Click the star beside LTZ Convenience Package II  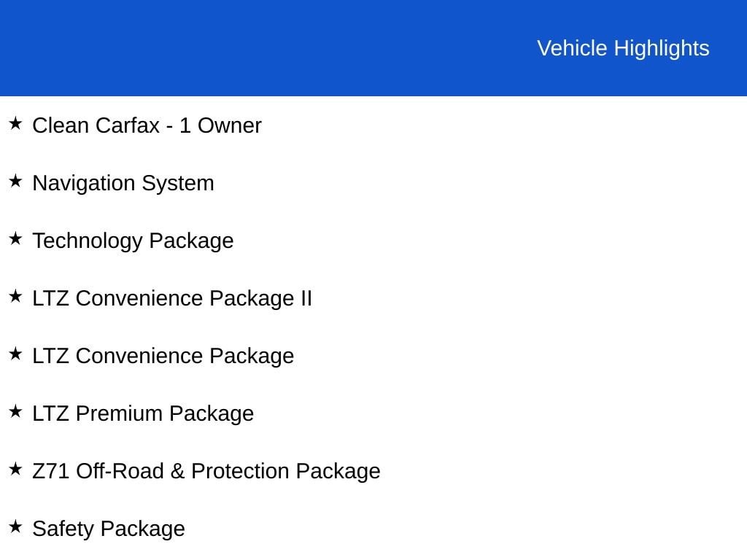[15, 297]
